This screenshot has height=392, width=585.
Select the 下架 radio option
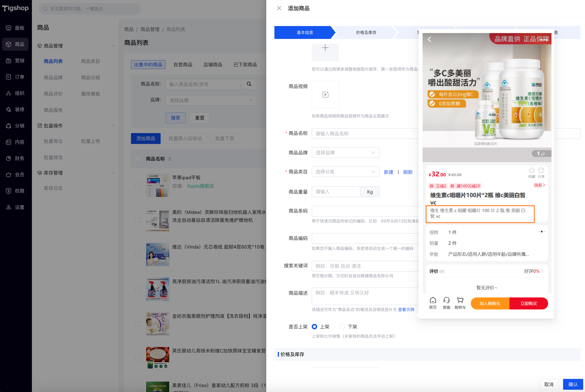click(342, 327)
